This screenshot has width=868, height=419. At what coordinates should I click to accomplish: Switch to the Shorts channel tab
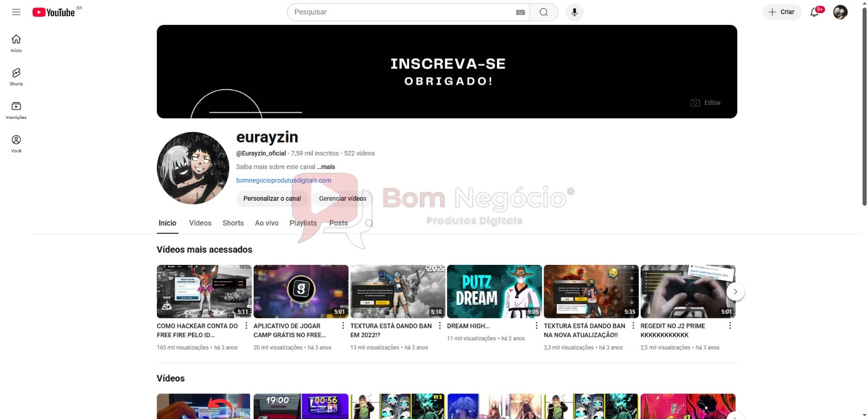coord(233,223)
